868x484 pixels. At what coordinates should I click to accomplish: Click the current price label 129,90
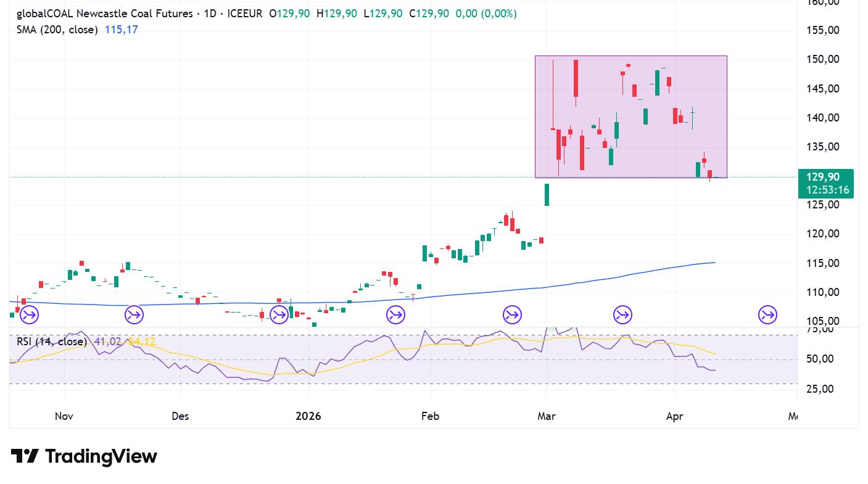[x=825, y=178]
